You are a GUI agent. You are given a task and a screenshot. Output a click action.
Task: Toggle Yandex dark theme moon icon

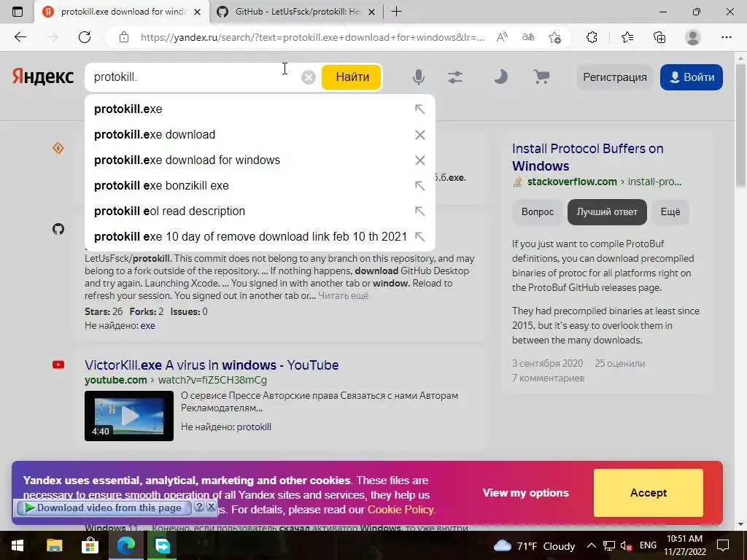pyautogui.click(x=500, y=77)
